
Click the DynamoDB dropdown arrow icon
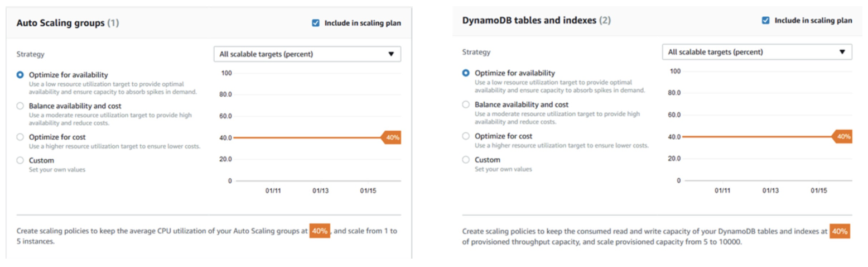click(x=842, y=52)
